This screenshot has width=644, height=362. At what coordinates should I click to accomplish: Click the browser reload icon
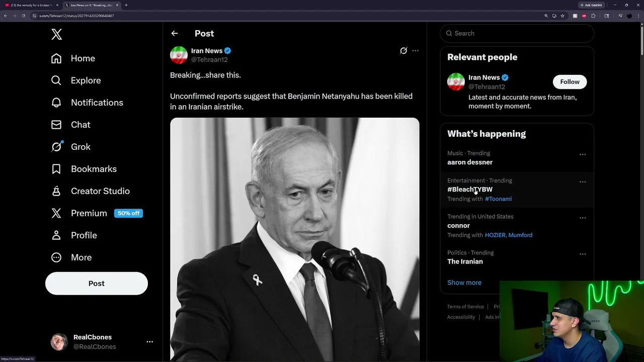[23, 16]
